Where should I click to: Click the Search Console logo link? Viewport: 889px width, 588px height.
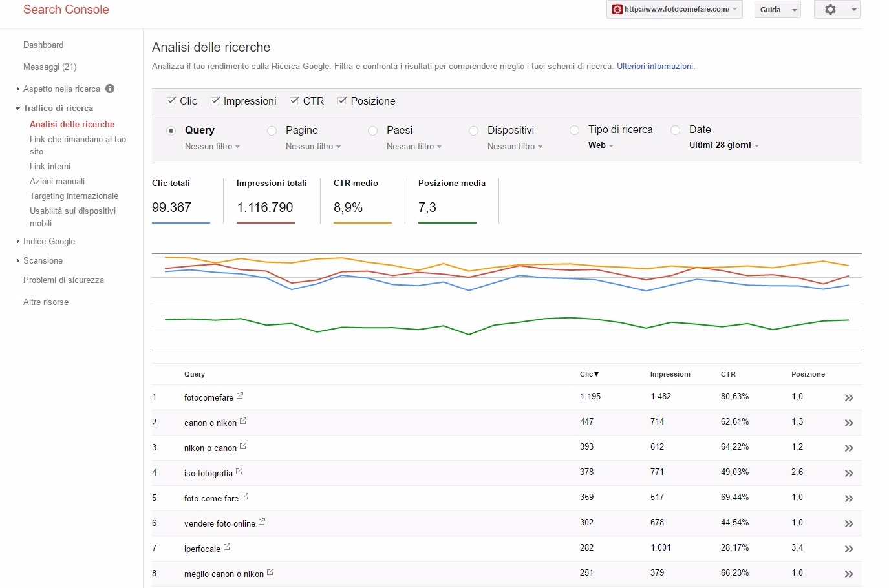click(x=66, y=9)
